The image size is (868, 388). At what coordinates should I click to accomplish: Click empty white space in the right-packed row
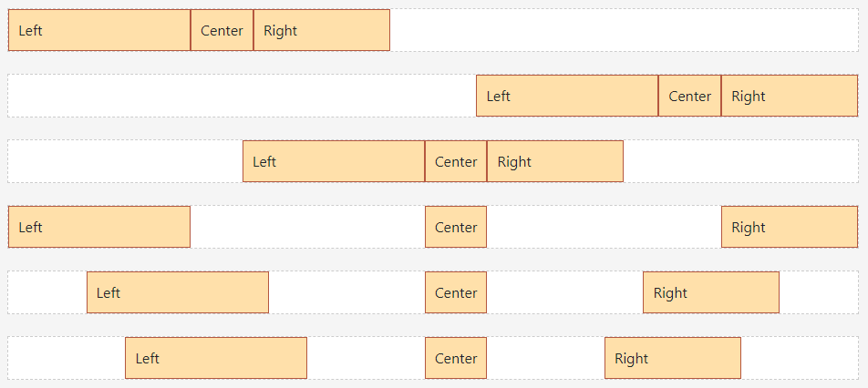(x=242, y=96)
